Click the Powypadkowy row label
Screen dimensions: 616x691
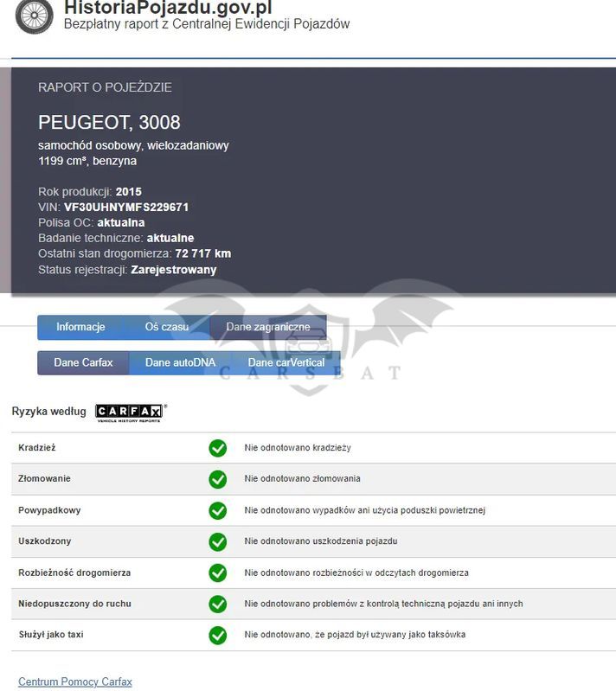point(49,510)
